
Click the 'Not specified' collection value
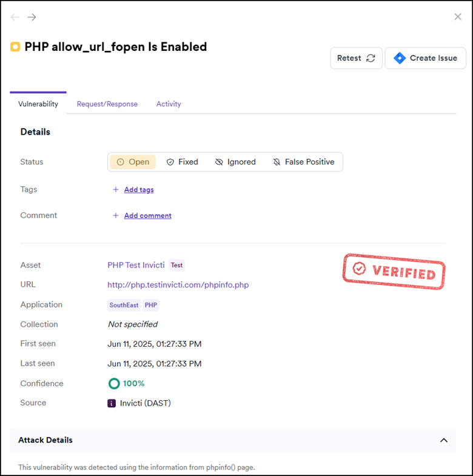pyautogui.click(x=133, y=324)
